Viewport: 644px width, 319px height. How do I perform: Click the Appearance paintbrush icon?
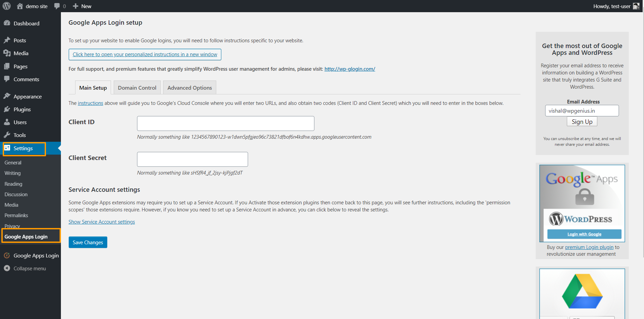coord(7,96)
